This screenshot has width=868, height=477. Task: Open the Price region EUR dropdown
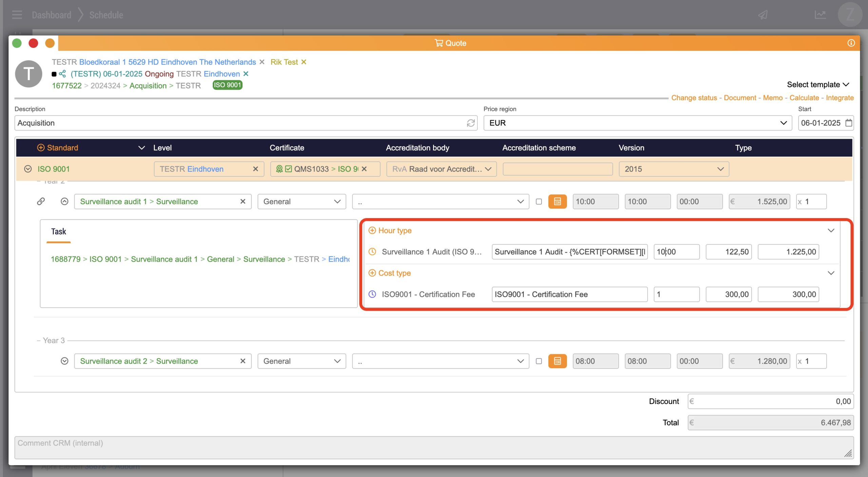point(637,123)
